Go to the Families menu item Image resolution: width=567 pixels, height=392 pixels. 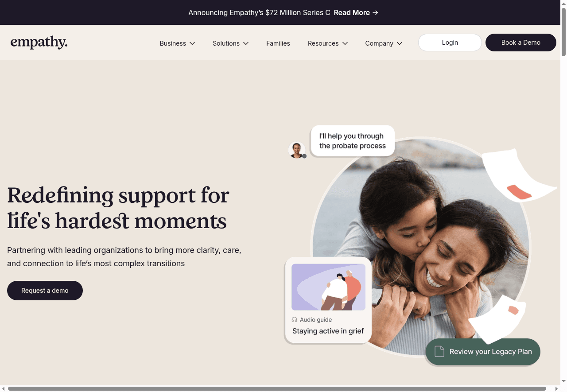click(x=278, y=43)
